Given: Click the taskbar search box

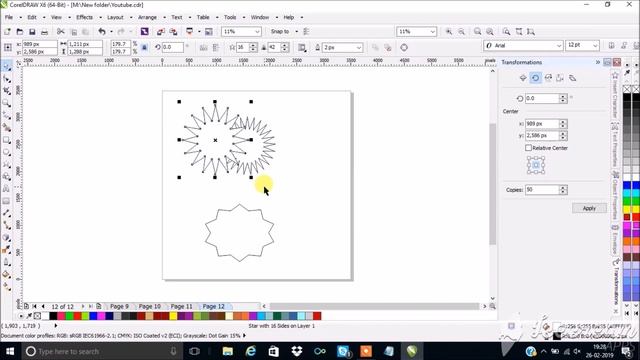Looking at the screenshot, I should point(101,351).
